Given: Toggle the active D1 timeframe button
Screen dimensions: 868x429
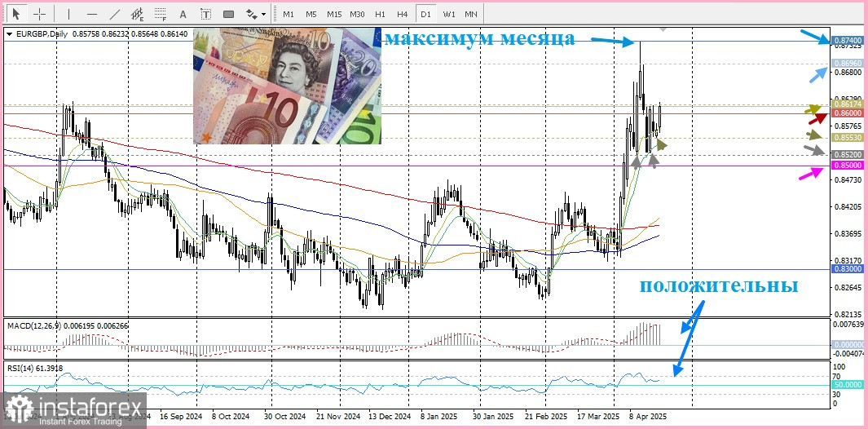Looking at the screenshot, I should [425, 14].
